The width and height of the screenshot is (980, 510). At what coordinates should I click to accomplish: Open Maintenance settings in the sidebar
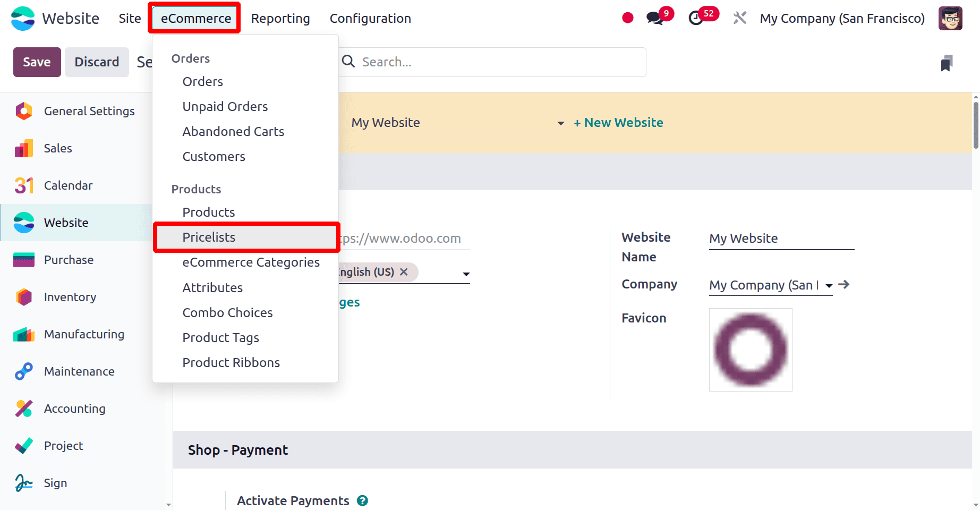coord(77,371)
